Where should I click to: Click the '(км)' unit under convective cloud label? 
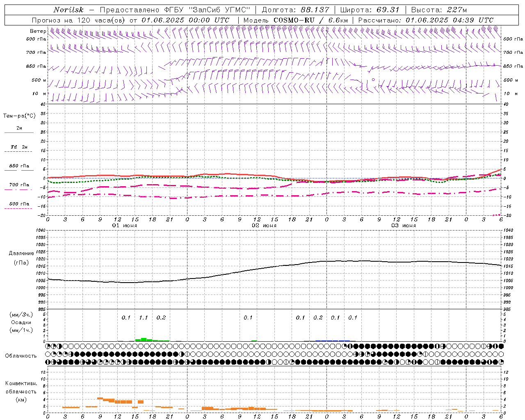click(x=21, y=399)
